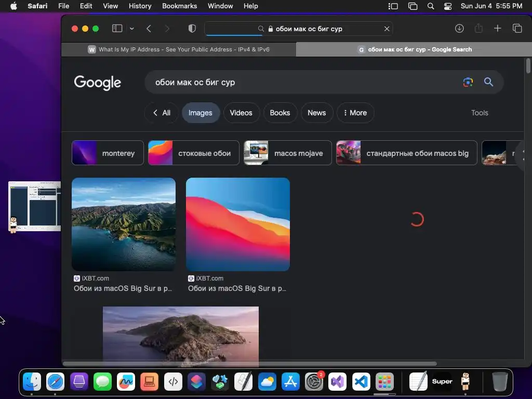Image resolution: width=532 pixels, height=399 pixels.
Task: Click the Stage Manager window thumbnail
Action: pyautogui.click(x=35, y=206)
